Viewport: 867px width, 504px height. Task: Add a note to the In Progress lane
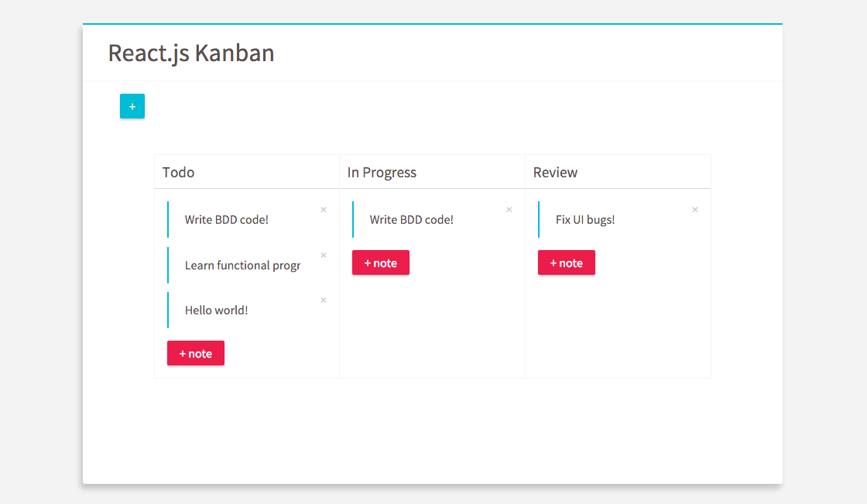point(381,262)
